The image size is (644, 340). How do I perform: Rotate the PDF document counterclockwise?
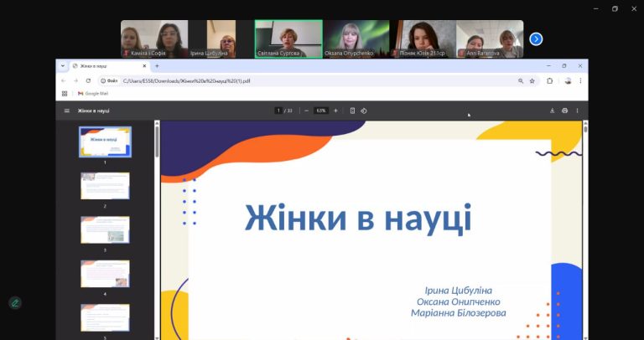(364, 111)
